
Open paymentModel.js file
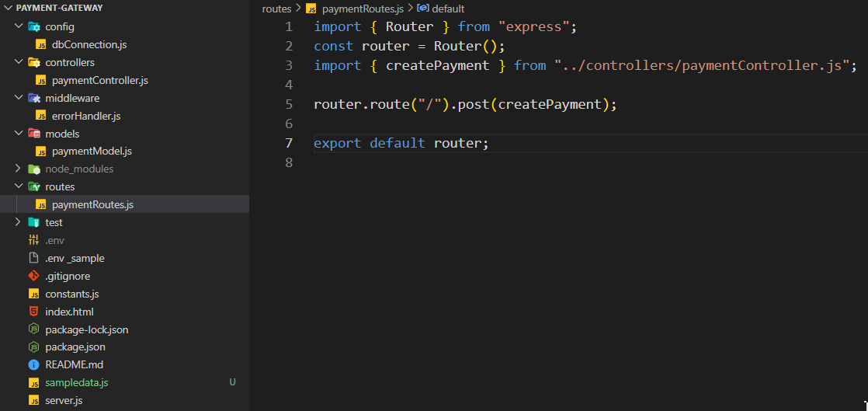[92, 152]
